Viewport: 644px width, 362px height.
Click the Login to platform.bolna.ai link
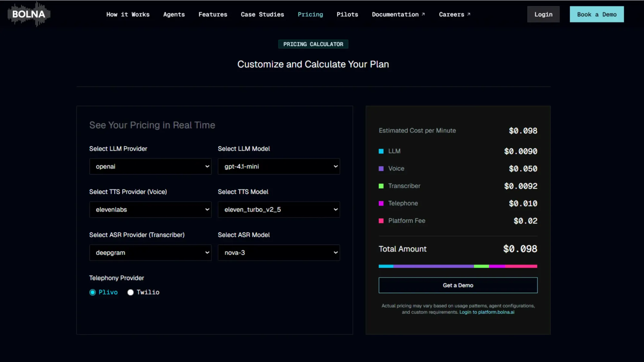[487, 312]
